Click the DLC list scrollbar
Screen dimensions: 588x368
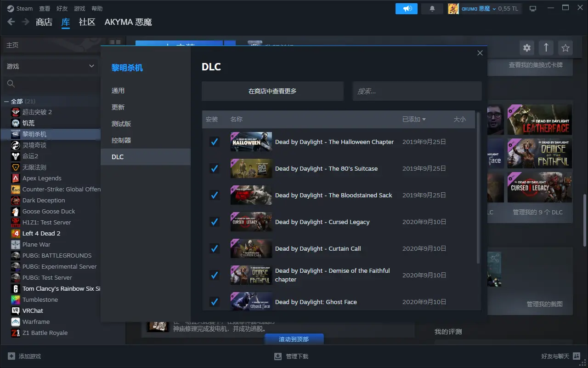tap(478, 188)
